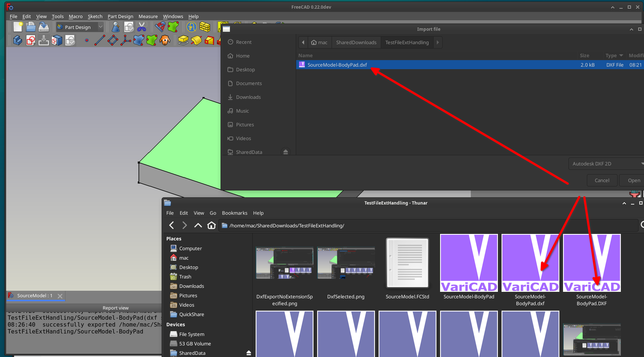Activate the Clone tool with the sheep icon
This screenshot has height=357, width=644.
165,40
